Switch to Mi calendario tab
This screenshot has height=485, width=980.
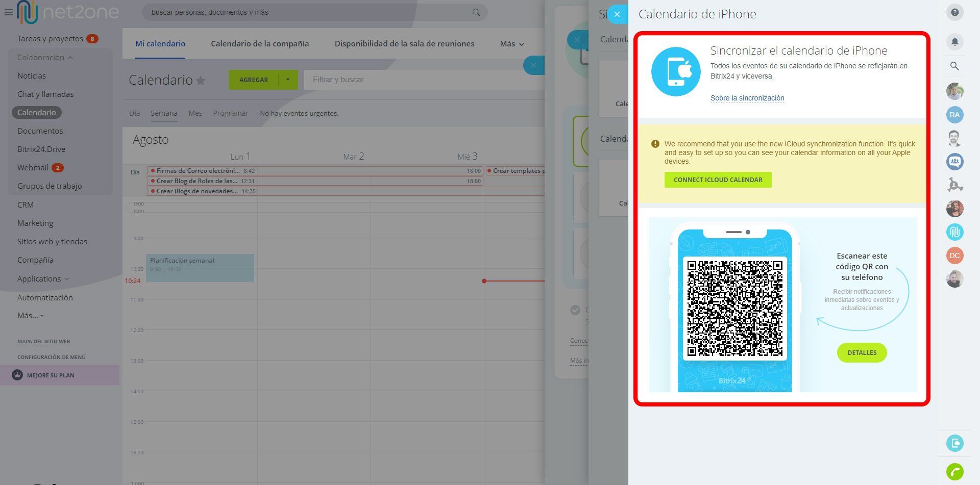pos(160,44)
